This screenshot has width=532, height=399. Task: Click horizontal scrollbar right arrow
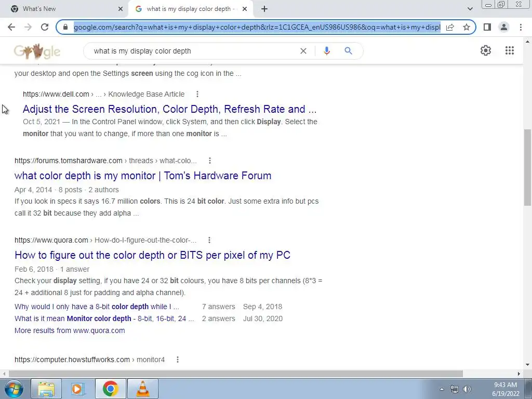pyautogui.click(x=519, y=374)
